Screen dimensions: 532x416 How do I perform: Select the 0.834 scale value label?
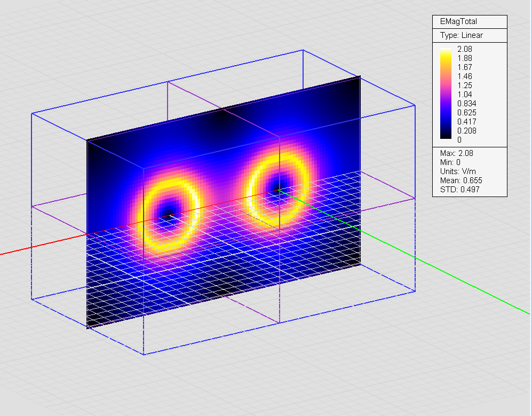click(466, 104)
